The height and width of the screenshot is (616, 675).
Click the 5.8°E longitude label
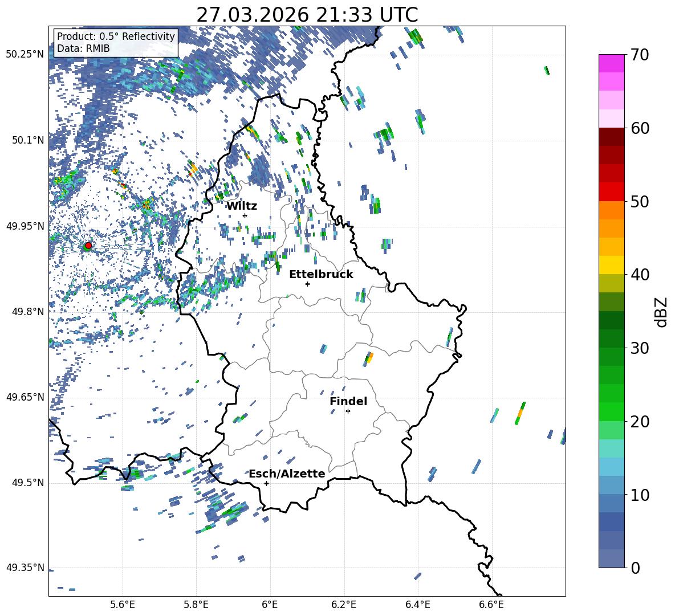[x=196, y=605]
